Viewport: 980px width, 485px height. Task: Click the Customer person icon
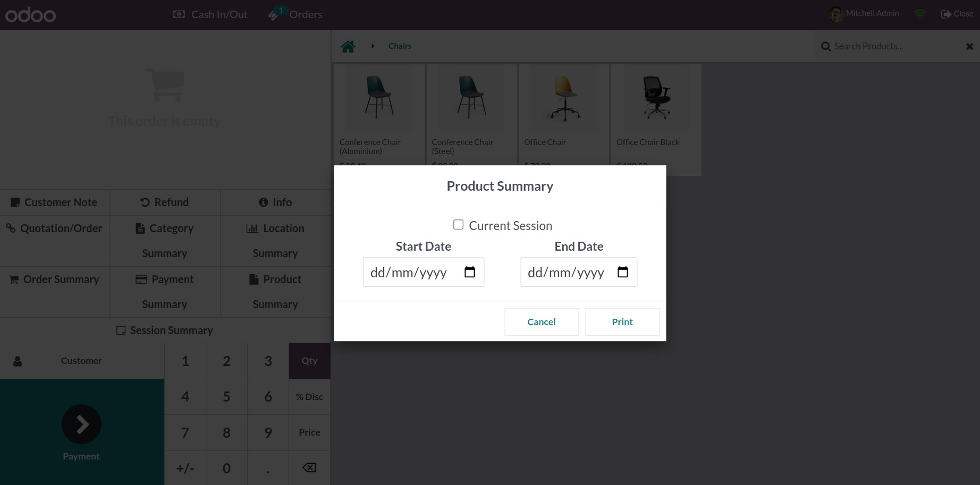(18, 361)
